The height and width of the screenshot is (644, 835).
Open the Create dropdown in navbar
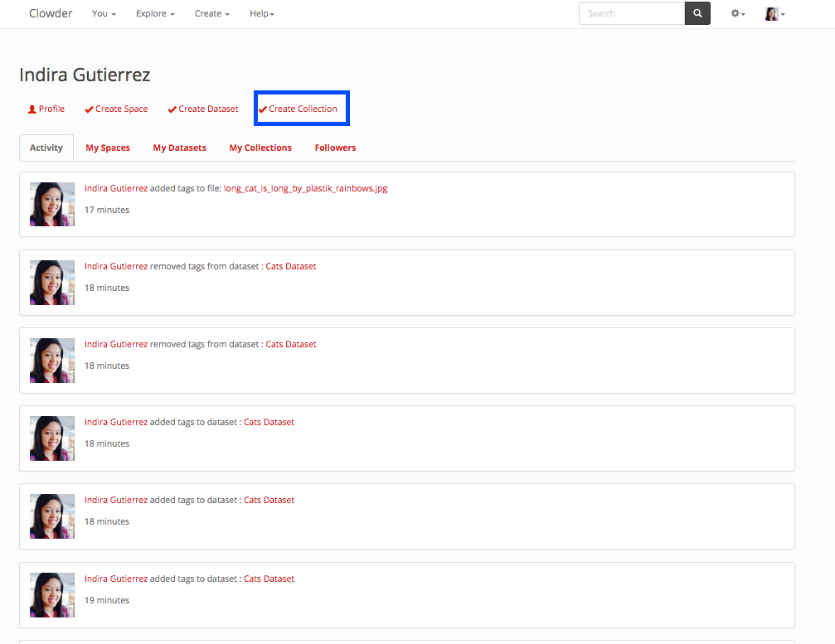point(212,14)
